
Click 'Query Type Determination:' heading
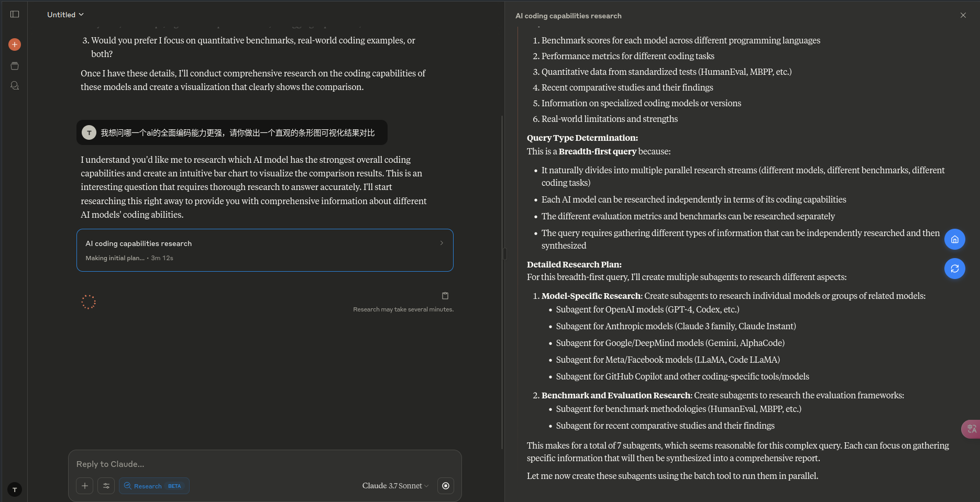tap(582, 138)
